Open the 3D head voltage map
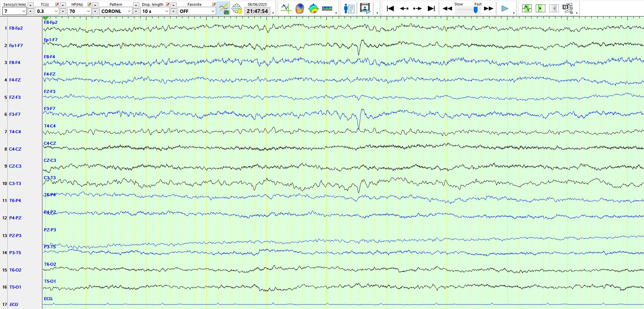Screen dimensions: 644x309 coord(300,9)
